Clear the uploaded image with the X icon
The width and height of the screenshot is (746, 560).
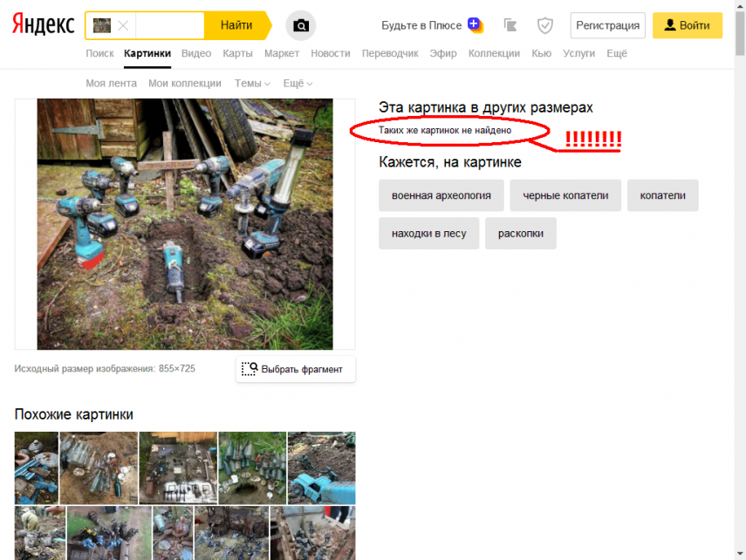coord(123,26)
